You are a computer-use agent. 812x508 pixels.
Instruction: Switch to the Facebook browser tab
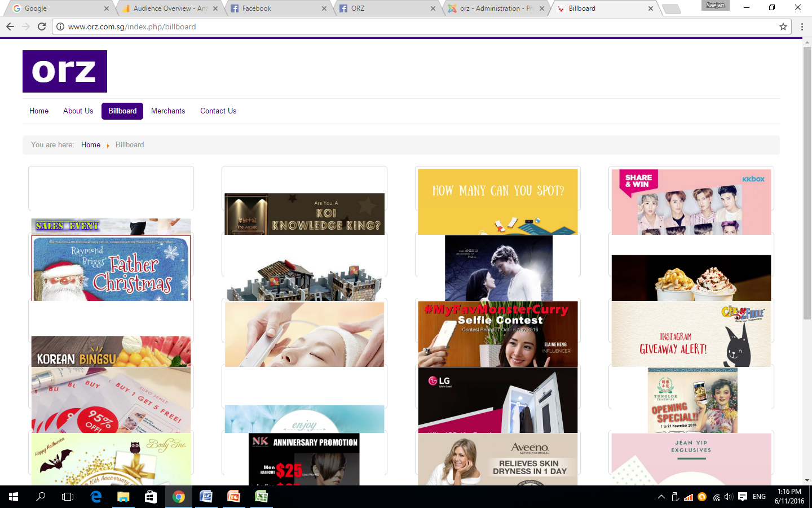click(x=276, y=8)
